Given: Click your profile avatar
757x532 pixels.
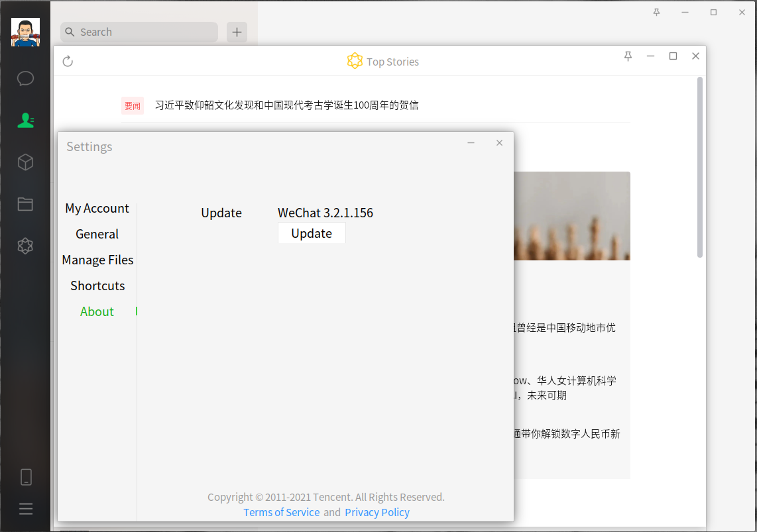Looking at the screenshot, I should (x=25, y=31).
